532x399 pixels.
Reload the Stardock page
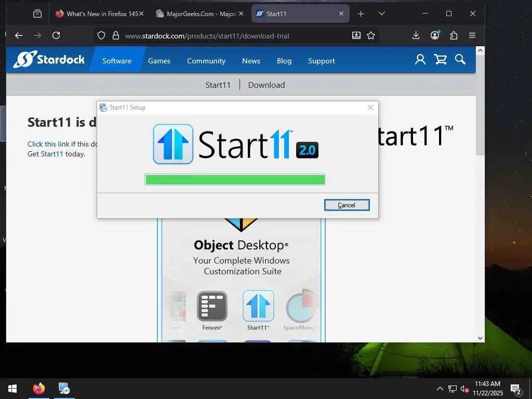tap(56, 35)
